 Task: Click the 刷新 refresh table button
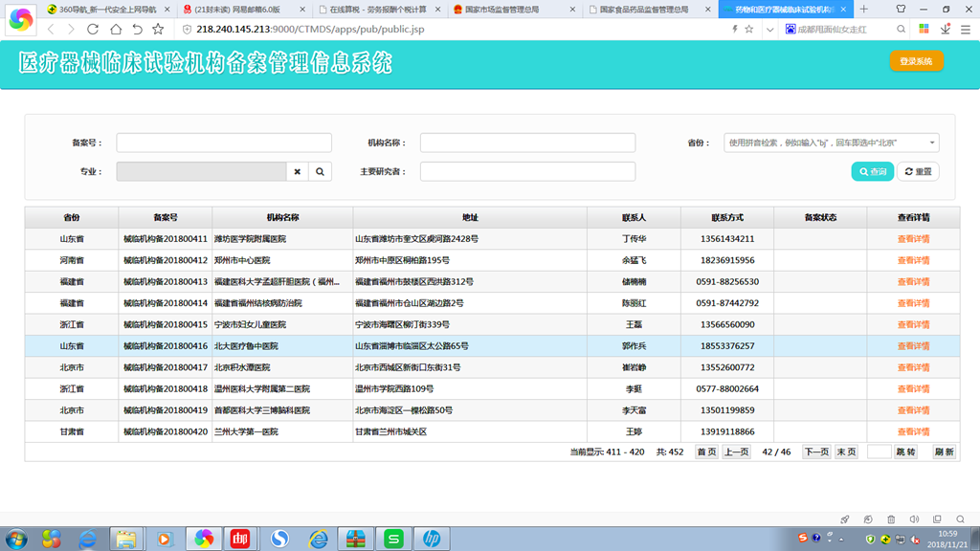click(945, 452)
